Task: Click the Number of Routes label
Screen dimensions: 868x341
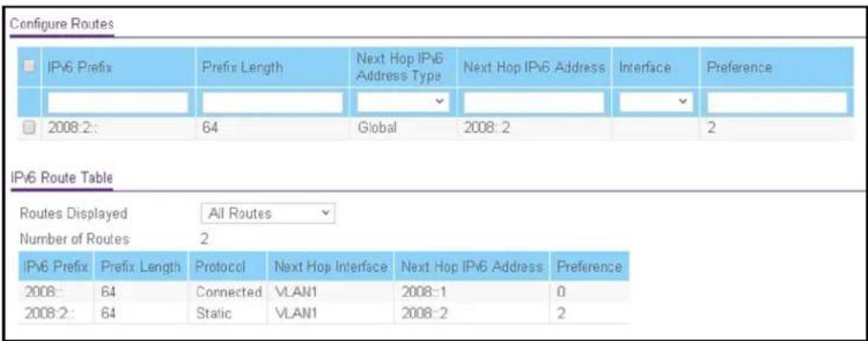Action: pos(74,239)
